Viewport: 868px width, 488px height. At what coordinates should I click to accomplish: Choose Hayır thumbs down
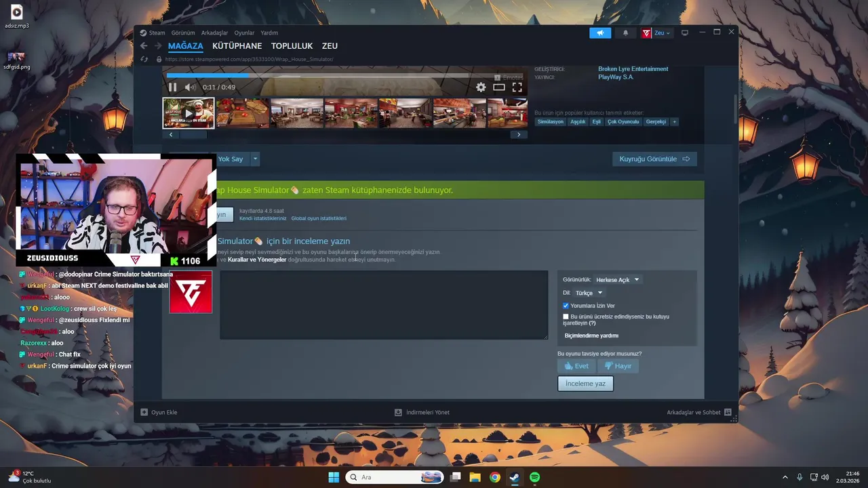(618, 366)
